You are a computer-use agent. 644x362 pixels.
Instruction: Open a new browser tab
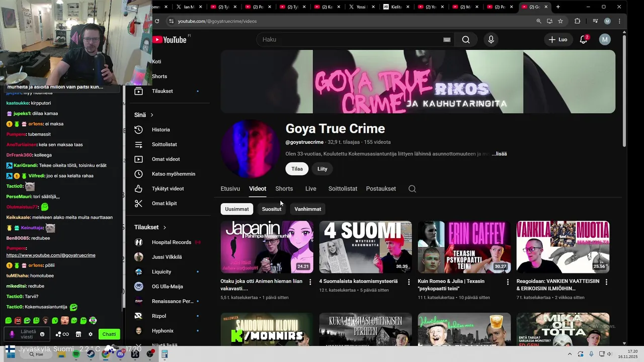[x=558, y=7]
